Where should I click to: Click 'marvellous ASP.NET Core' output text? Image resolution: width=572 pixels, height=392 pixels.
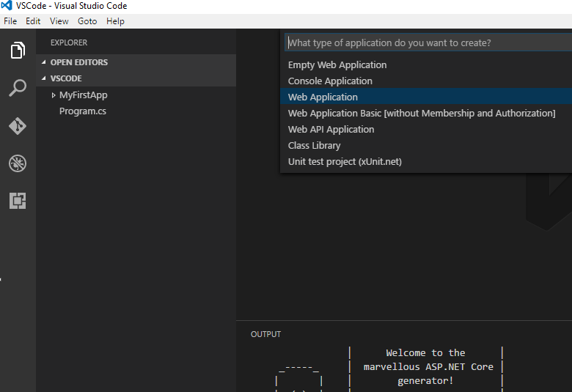(428, 367)
